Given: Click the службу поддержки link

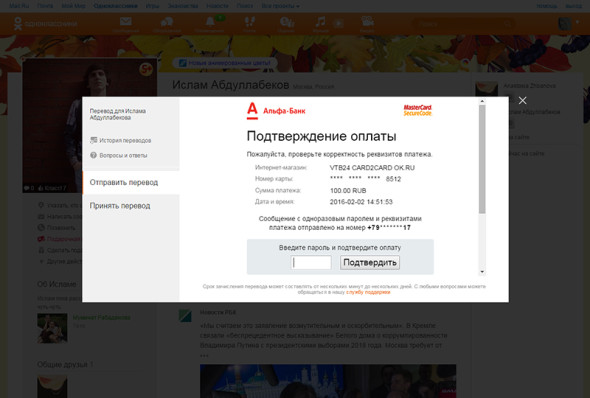Looking at the screenshot, I should [368, 292].
